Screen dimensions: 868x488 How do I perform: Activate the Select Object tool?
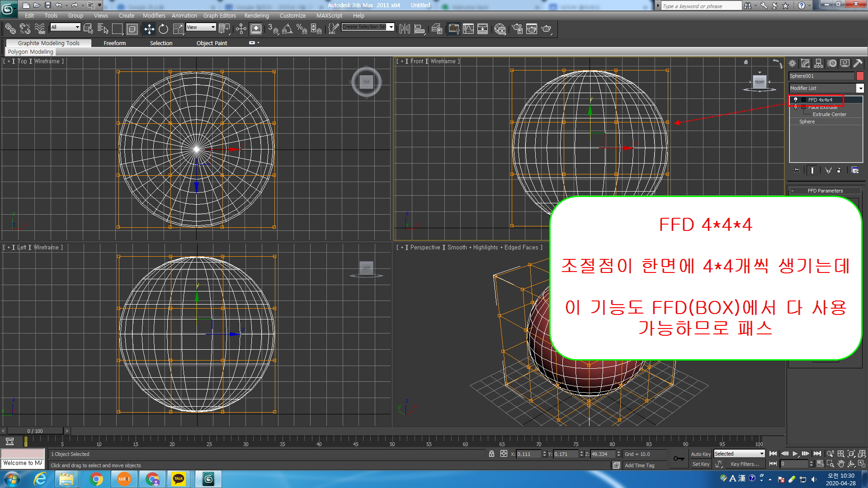click(x=88, y=29)
